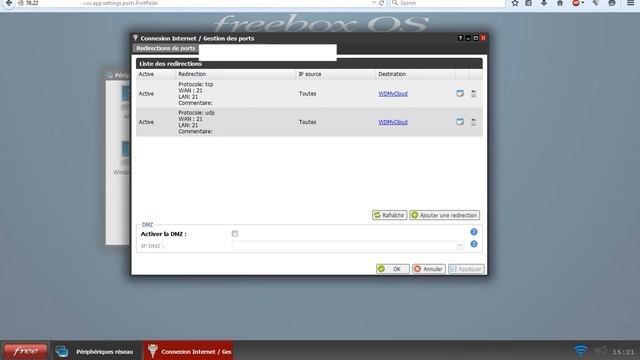Open the Free start menu
This screenshot has height=360, width=640.
pyautogui.click(x=25, y=351)
